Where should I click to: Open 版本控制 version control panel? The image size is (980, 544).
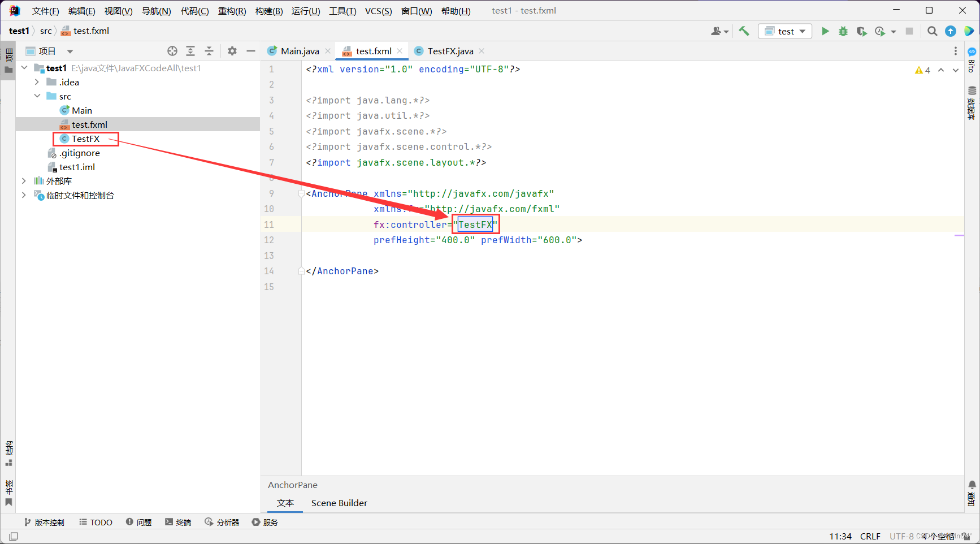click(44, 522)
